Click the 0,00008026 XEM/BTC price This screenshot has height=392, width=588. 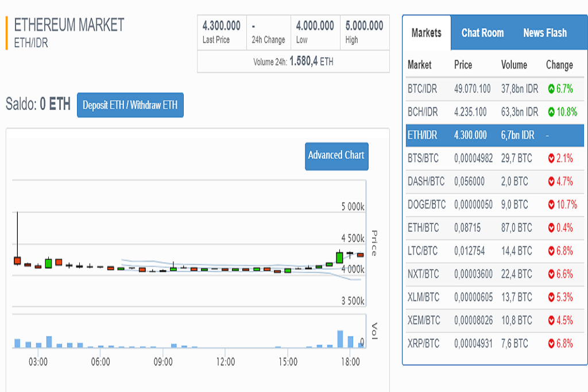click(474, 320)
